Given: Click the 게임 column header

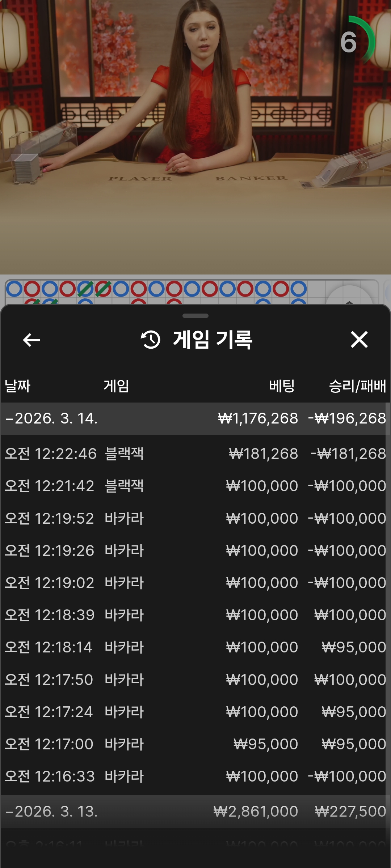Looking at the screenshot, I should click(116, 386).
